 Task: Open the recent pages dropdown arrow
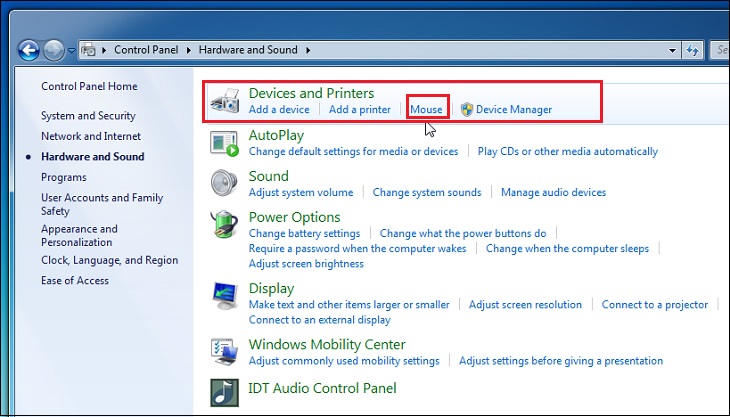(x=71, y=50)
